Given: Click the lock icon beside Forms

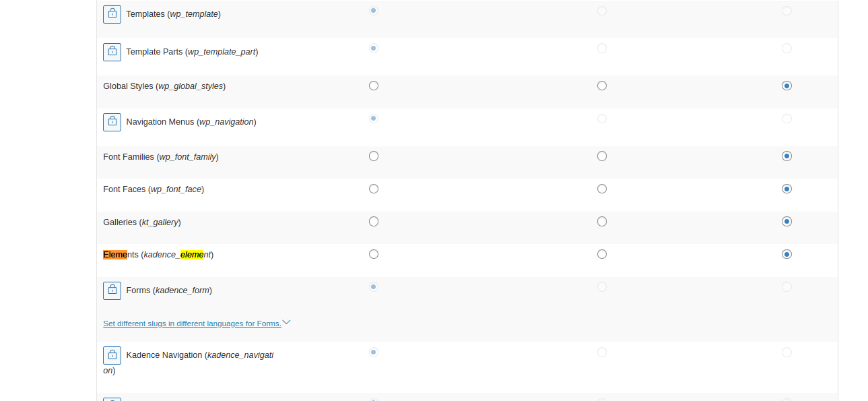Looking at the screenshot, I should coord(112,290).
